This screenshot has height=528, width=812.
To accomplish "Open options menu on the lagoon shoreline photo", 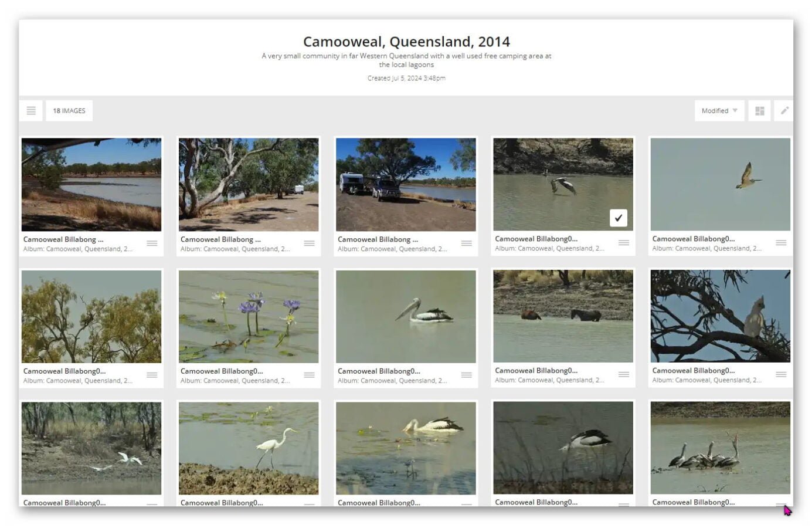I will [x=152, y=243].
